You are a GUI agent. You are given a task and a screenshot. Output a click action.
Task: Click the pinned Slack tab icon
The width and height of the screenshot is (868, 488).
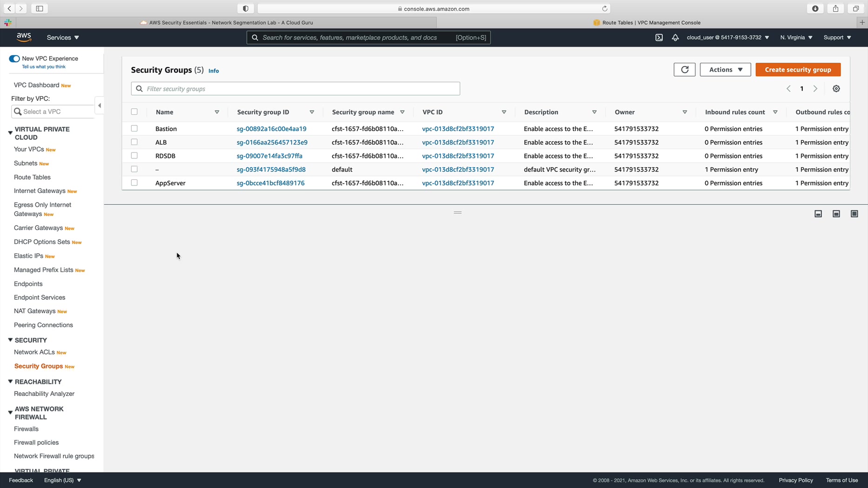[x=8, y=22]
